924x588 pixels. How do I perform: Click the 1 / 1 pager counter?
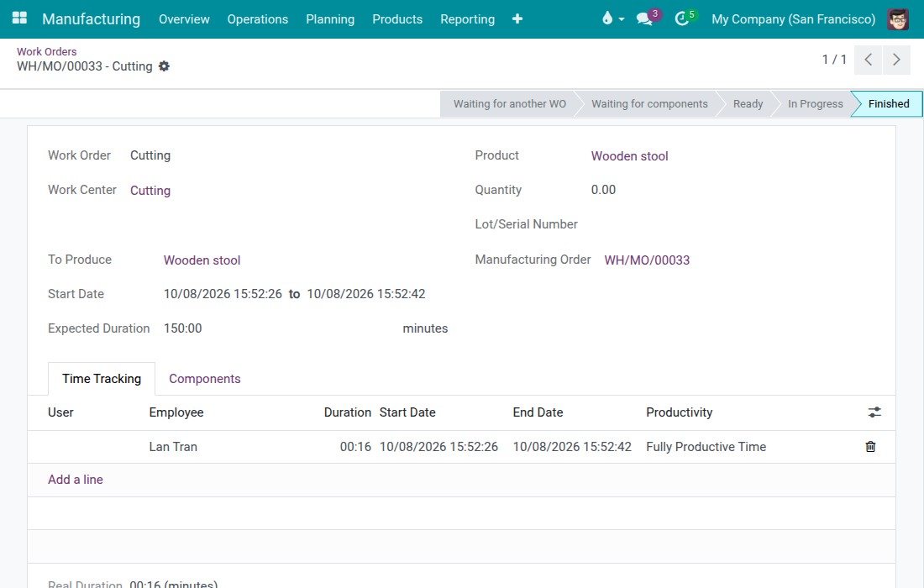[834, 60]
